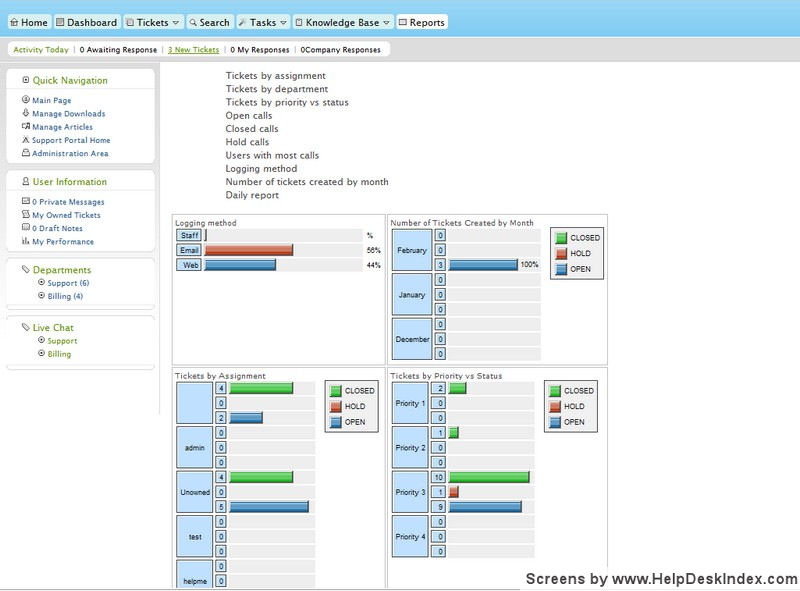Select the Support department bullet under Departments
Image resolution: width=800 pixels, height=591 pixels.
41,283
